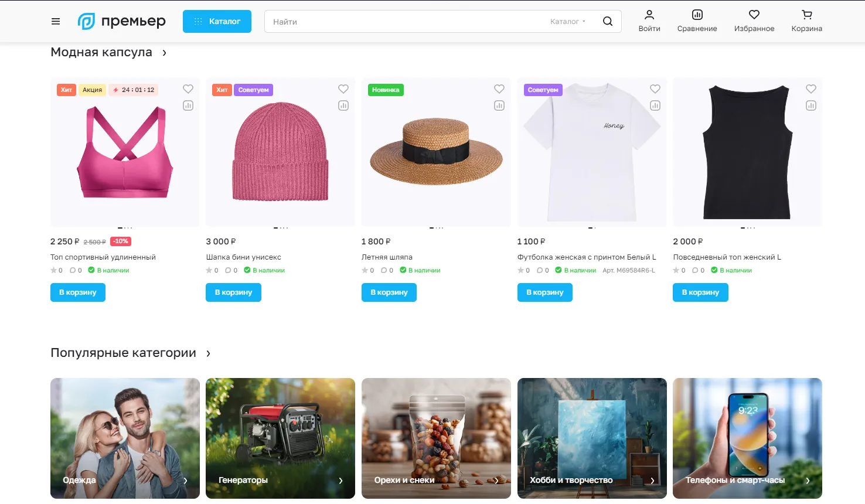Viewport: 865px width, 504px height.
Task: Open Избранное favorites heart icon
Action: 754,21
